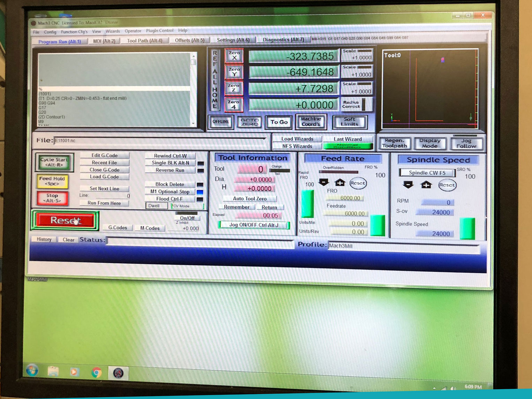The height and width of the screenshot is (399, 532).
Task: Click the Edit G-Code button
Action: pyautogui.click(x=104, y=156)
